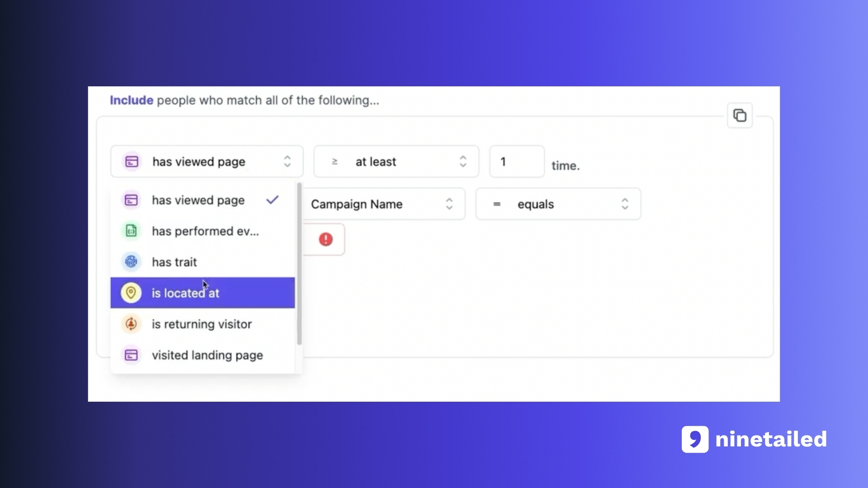Select 'visited landing page' menu item

[208, 355]
